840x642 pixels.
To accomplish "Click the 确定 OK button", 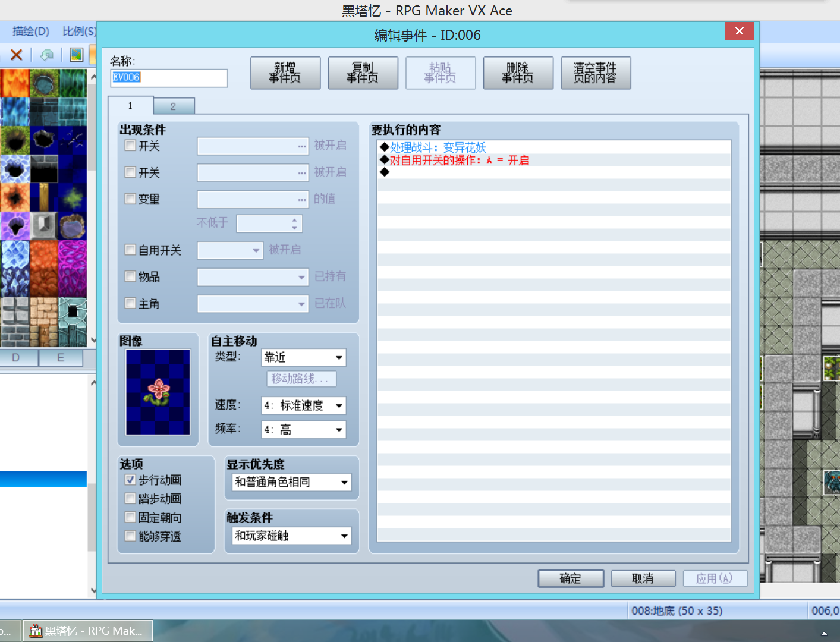I will pyautogui.click(x=571, y=578).
